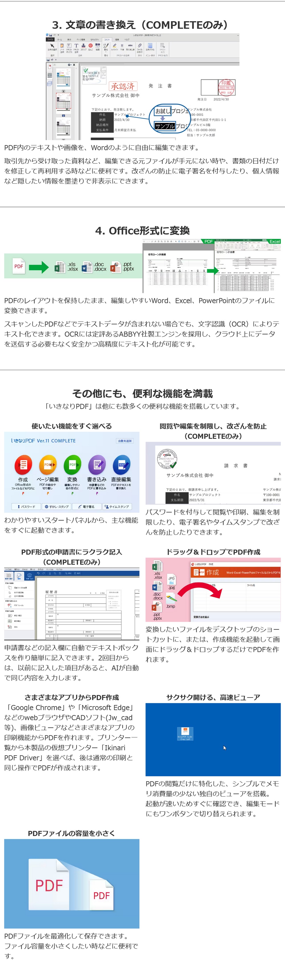Click heading '使いたい機能をすぐ選べる'
The image size is (285, 980).
click(72, 426)
